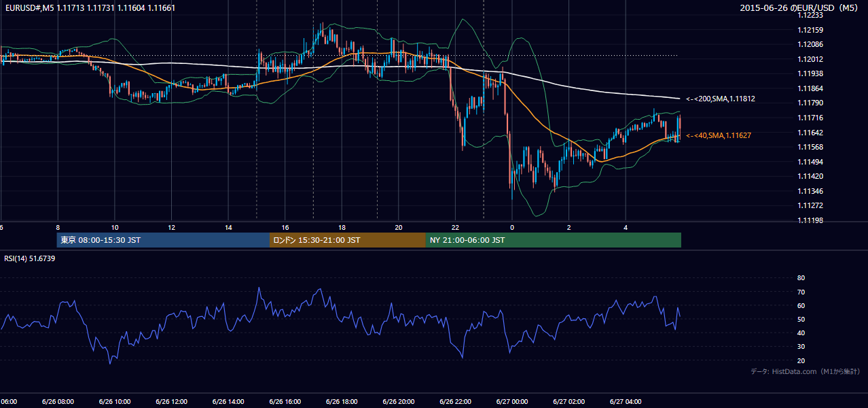868x408 pixels.
Task: Click hour tick 10 below the price chart
Action: 115,227
